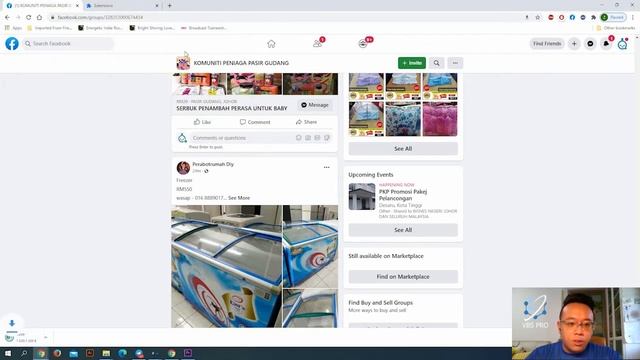Click the Windows taskbar search icon

(24, 353)
